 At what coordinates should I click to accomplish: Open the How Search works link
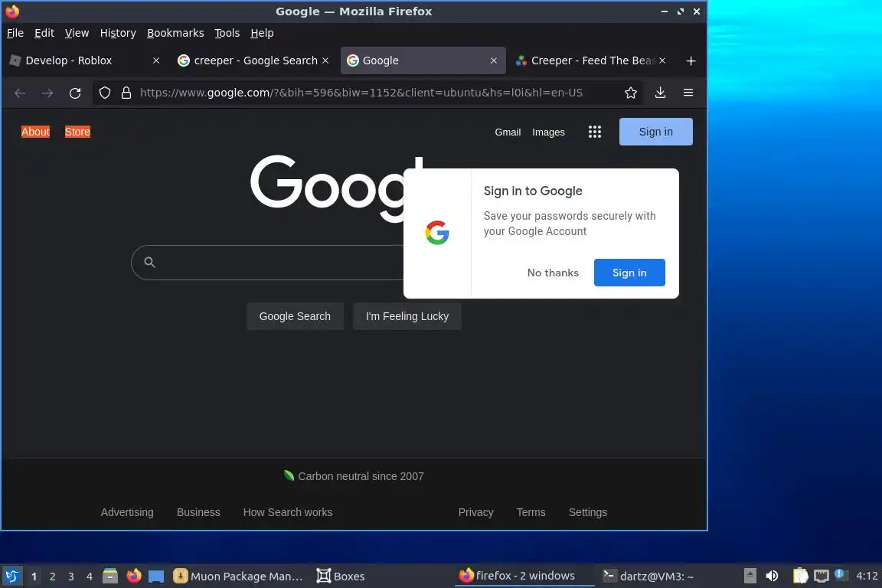288,512
